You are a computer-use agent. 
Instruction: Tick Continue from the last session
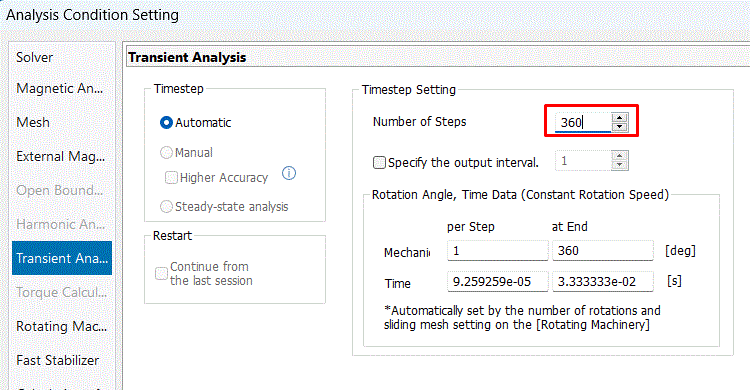[x=161, y=273]
